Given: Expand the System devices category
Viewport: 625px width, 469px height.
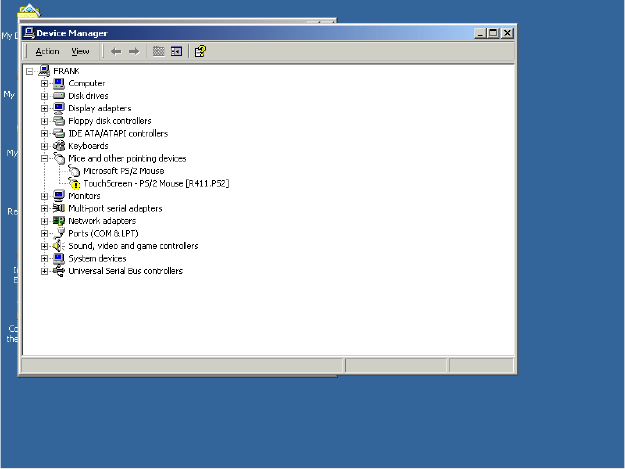Looking at the screenshot, I should click(44, 259).
